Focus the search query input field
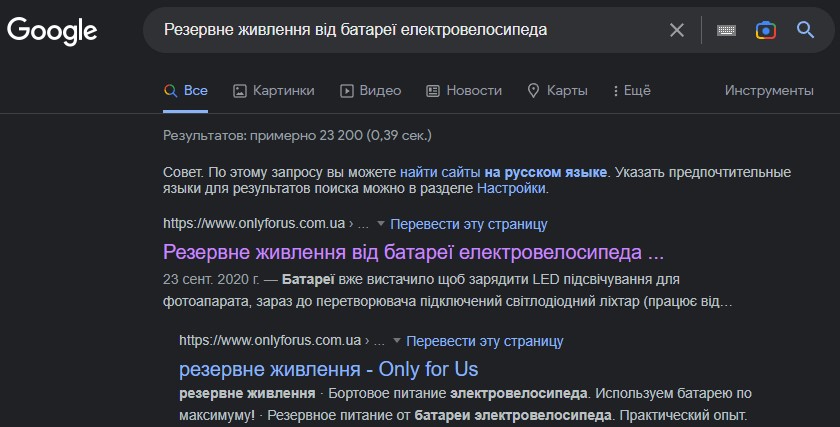 (x=400, y=30)
